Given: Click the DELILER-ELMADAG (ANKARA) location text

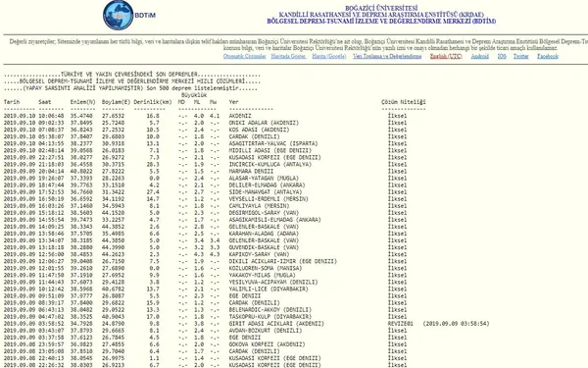Looking at the screenshot, I should coord(267,185).
